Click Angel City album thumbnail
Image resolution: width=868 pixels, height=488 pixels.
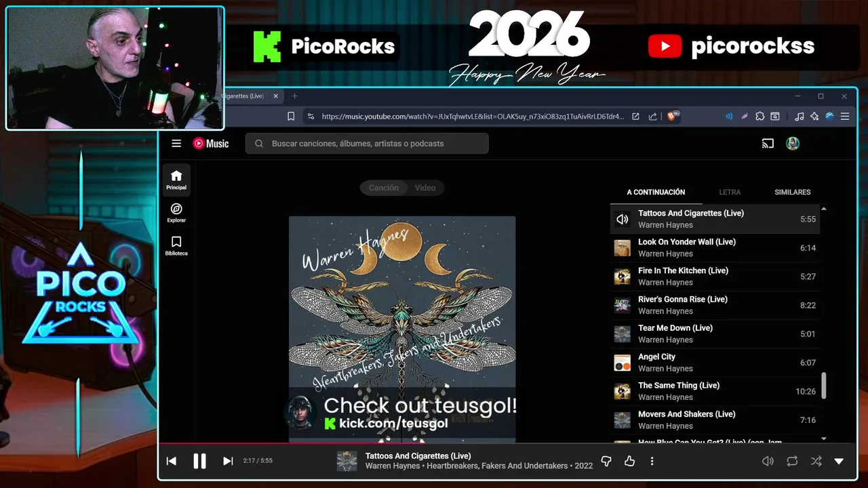click(x=623, y=363)
